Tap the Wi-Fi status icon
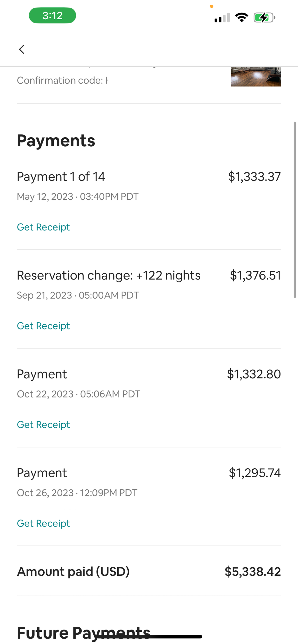Image resolution: width=298 pixels, height=644 pixels. point(242,18)
